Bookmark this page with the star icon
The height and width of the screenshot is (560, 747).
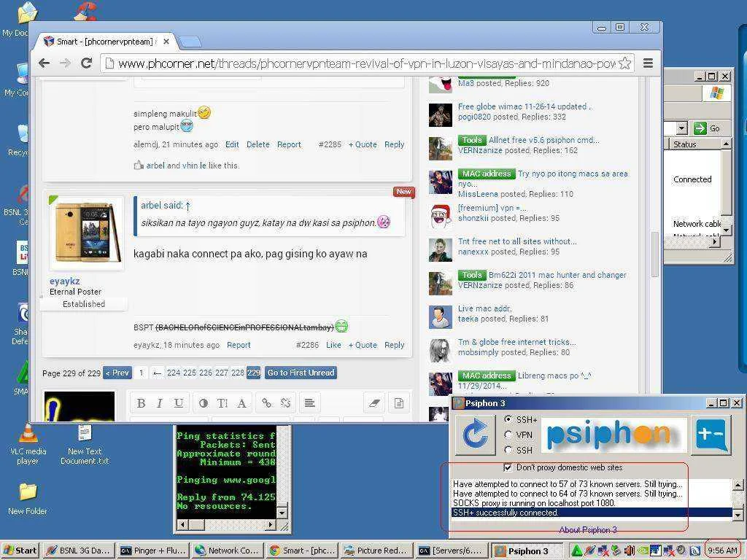click(624, 63)
